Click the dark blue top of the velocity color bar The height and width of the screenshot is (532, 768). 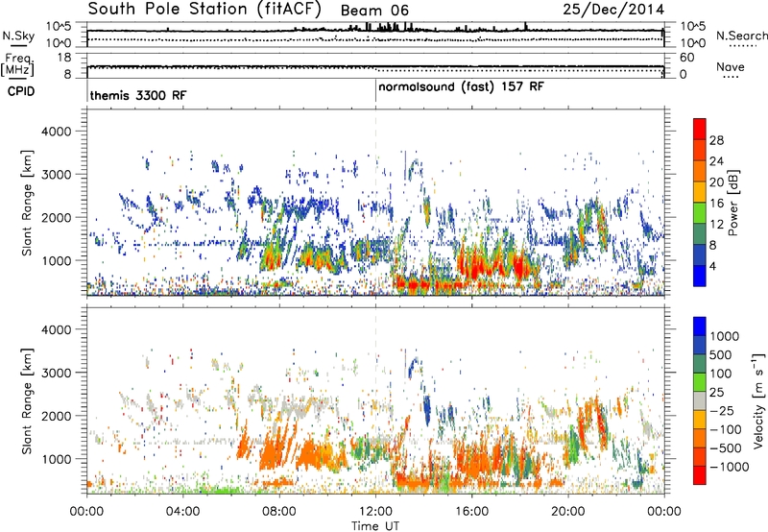[x=700, y=326]
